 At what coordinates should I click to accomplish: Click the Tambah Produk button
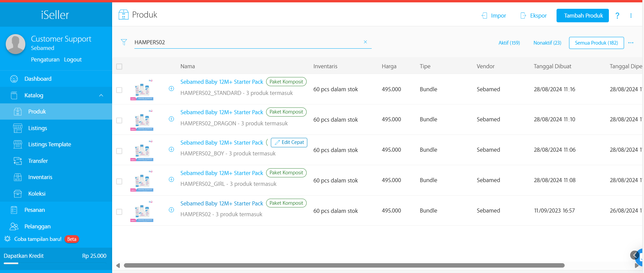583,16
